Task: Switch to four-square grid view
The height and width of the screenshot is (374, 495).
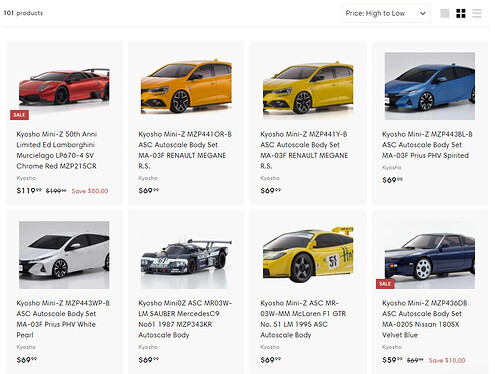Action: coord(461,13)
